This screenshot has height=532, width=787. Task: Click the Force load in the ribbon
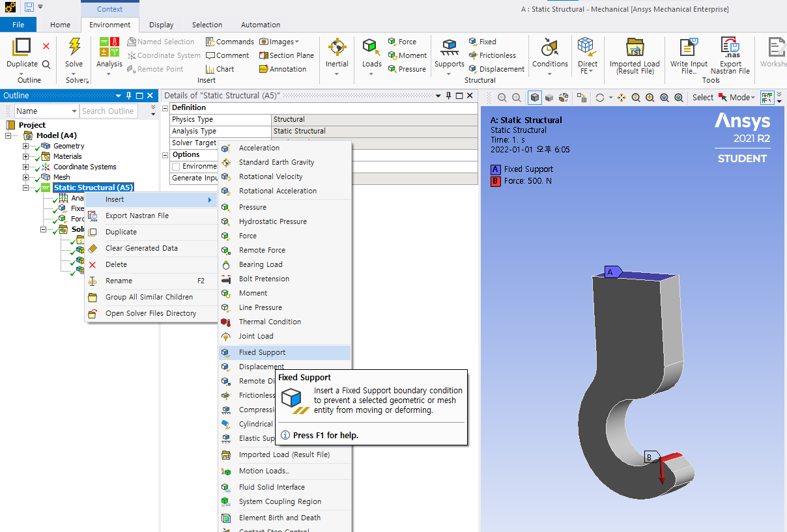[402, 42]
